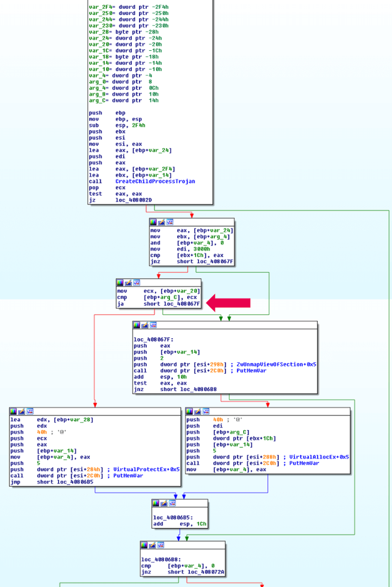This screenshot has height=587, width=392.
Task: Click 'var_28= byte ptr -28h' declaration
Action: [123, 32]
